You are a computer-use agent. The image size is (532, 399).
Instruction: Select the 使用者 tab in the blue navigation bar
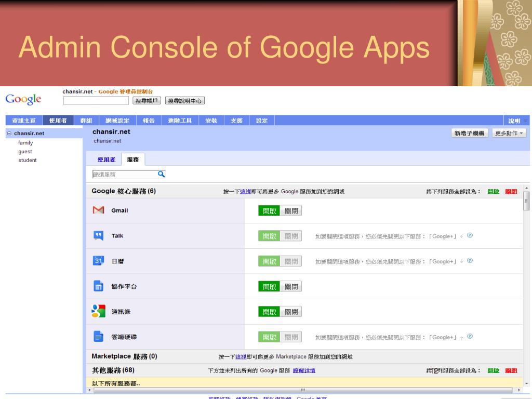58,121
